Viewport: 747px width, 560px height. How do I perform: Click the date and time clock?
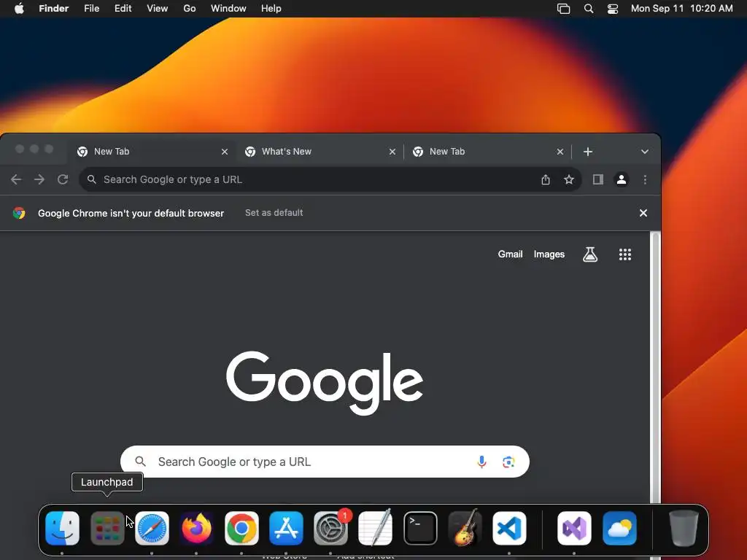coord(682,9)
